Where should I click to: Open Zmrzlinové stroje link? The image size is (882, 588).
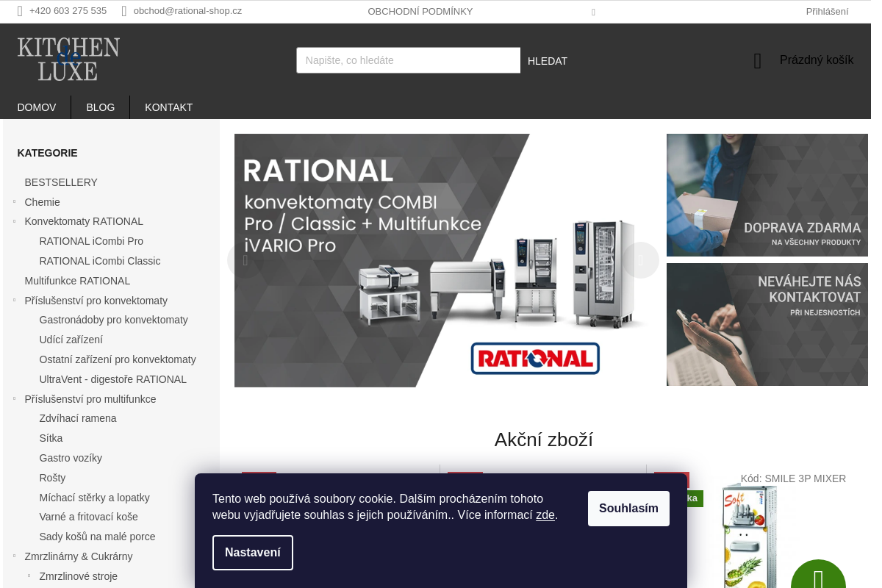pos(79,576)
